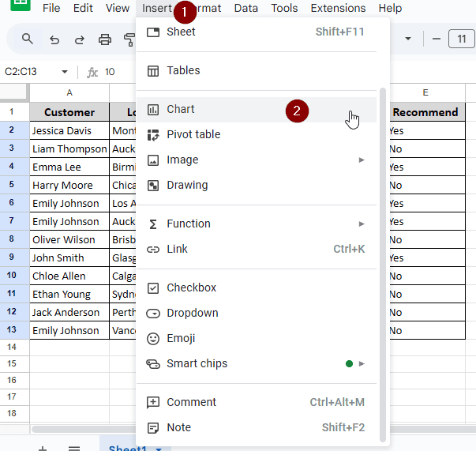Expand the Function submenu arrow

pos(362,224)
